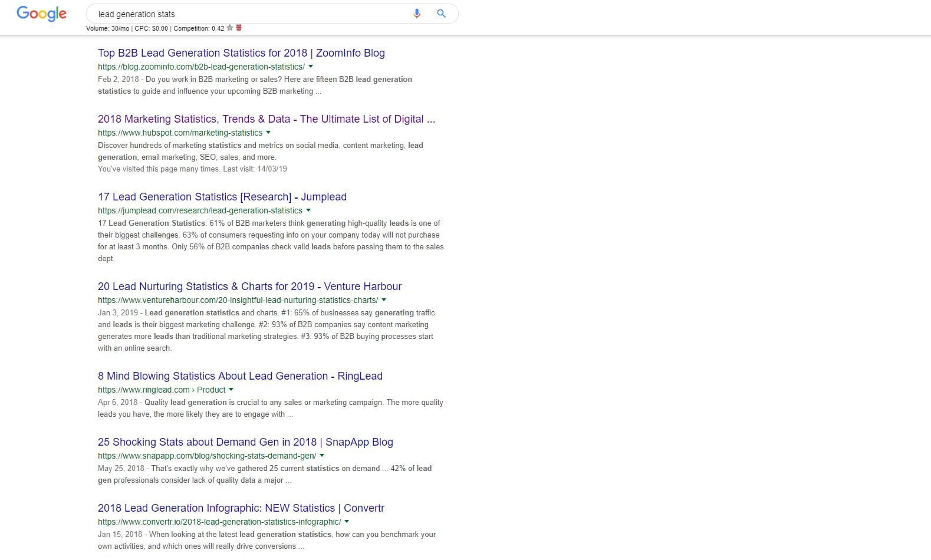This screenshot has width=931, height=560.
Task: Open the SnapApp 25 Shocking Stats result
Action: point(245,442)
